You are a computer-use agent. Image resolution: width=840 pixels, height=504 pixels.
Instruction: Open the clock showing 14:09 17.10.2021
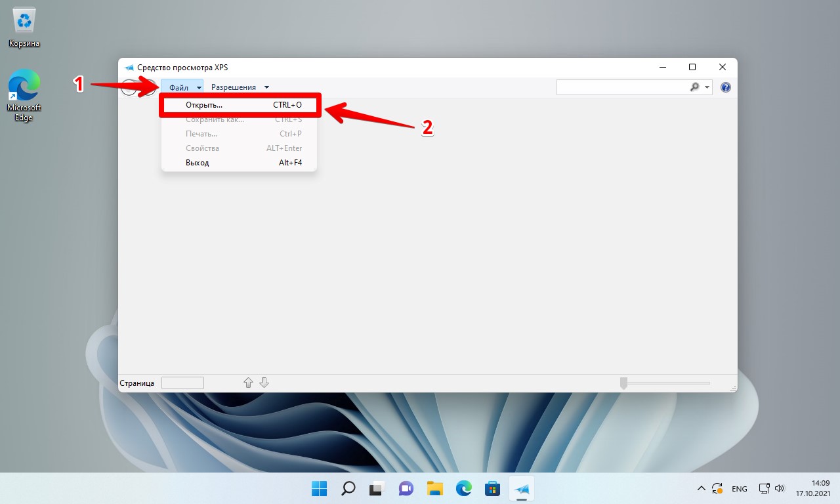click(813, 488)
